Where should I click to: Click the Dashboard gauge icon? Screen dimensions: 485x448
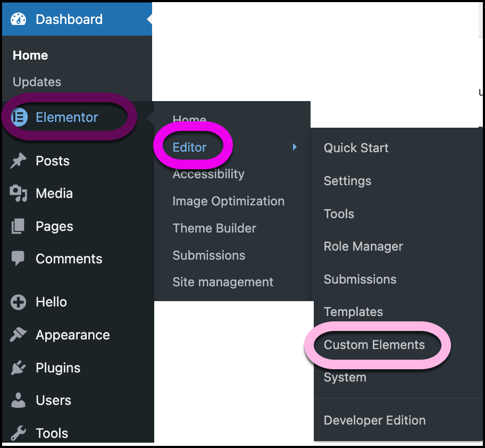point(19,19)
